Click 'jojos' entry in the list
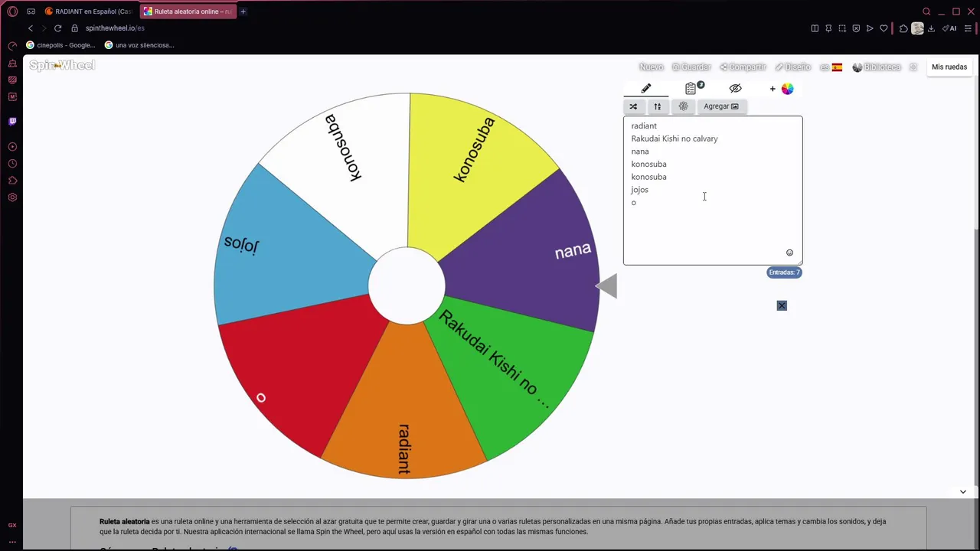The height and width of the screenshot is (551, 980). [x=639, y=190]
